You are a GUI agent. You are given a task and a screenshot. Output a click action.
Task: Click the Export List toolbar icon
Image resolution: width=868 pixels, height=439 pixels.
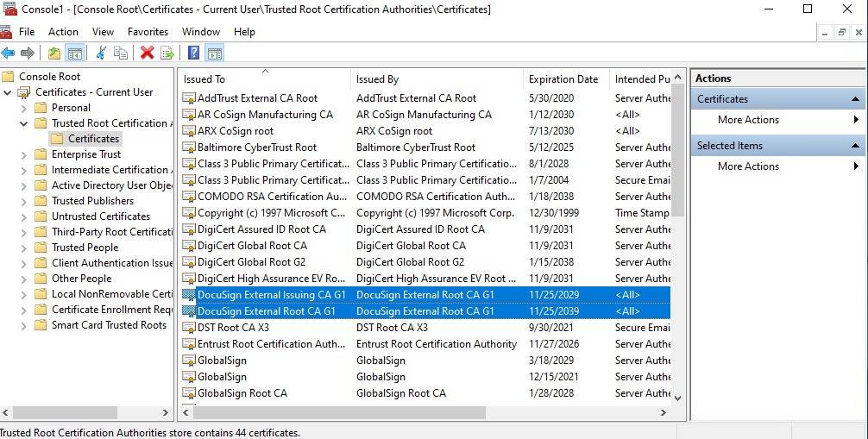click(167, 53)
